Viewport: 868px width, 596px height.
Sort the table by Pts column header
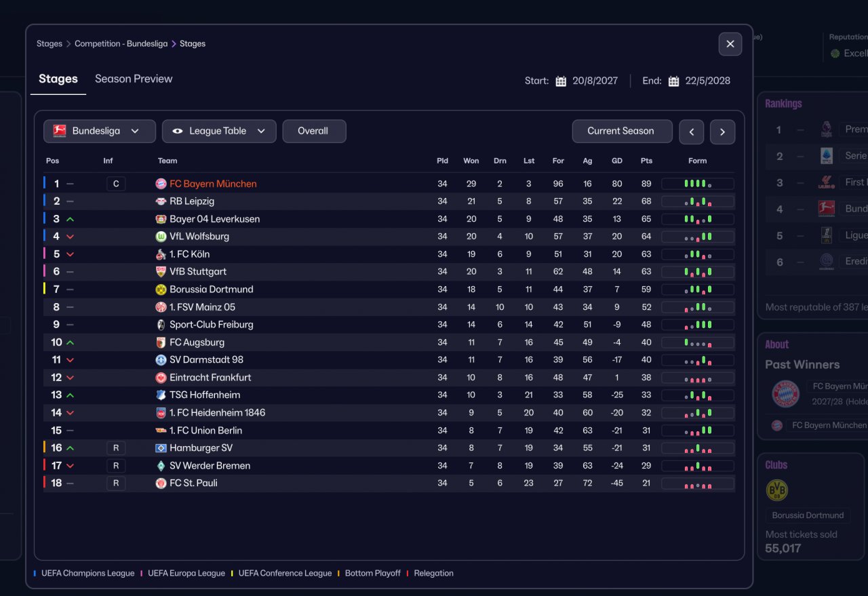(x=646, y=161)
